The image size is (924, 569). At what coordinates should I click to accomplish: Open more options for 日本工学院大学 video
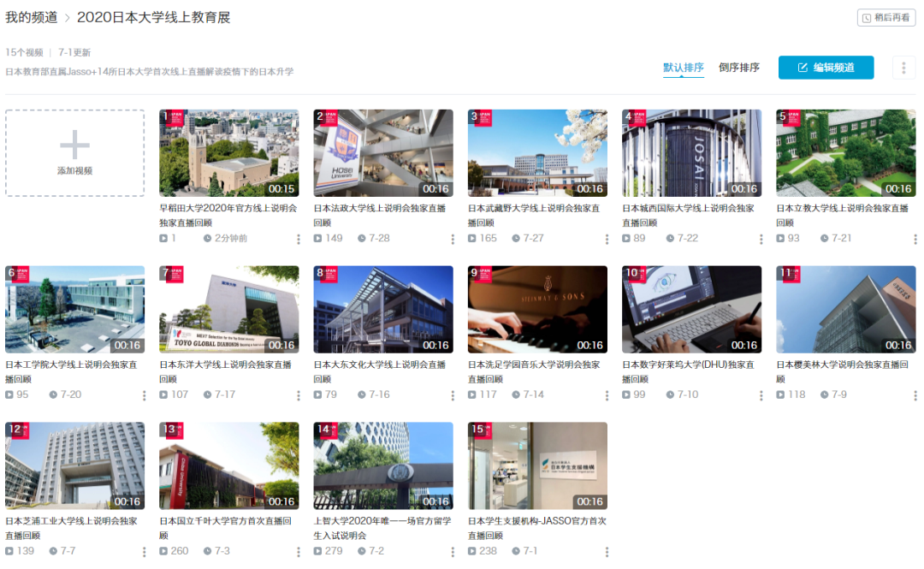[x=144, y=395]
